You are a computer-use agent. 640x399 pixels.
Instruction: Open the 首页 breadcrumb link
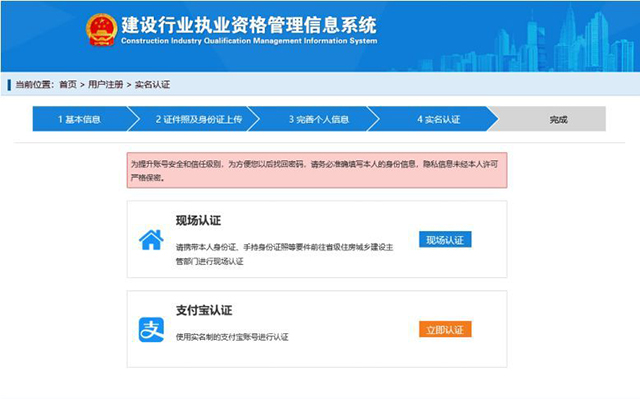[68, 84]
